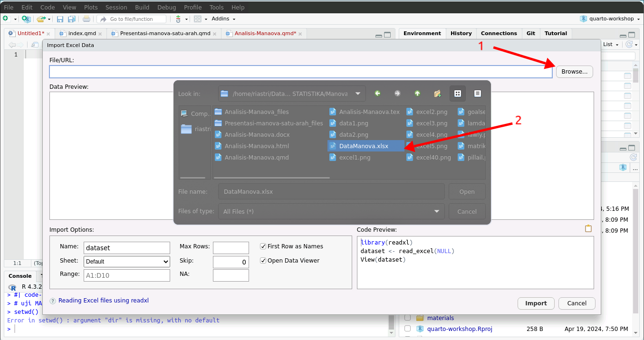This screenshot has width=644, height=340.
Task: Click the refresh icon in the Environment pane
Action: (629, 44)
